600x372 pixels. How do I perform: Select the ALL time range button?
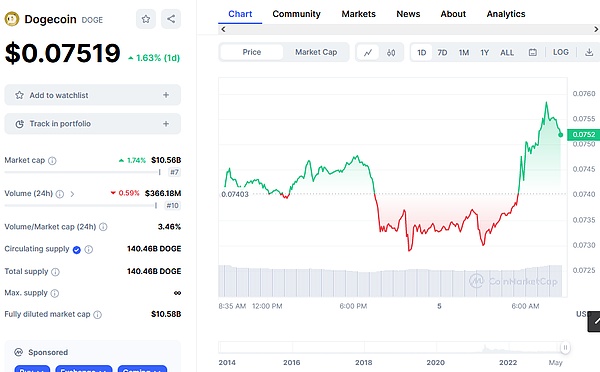click(507, 52)
